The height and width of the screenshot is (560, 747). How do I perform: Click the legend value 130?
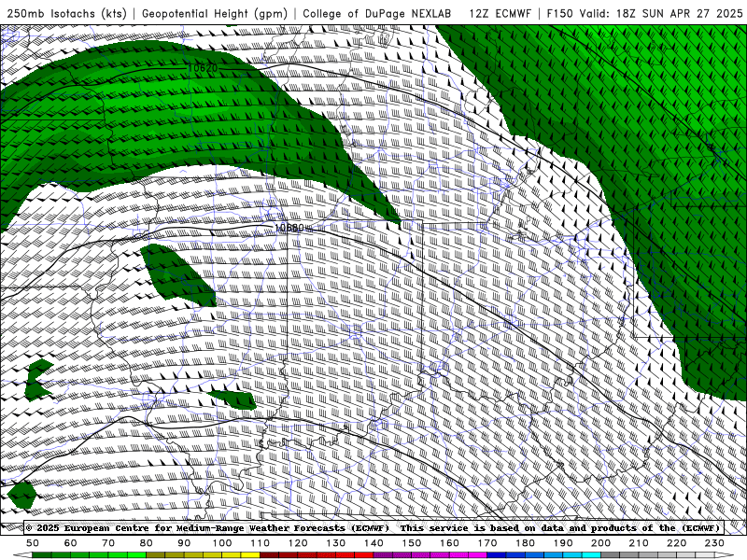[335, 543]
